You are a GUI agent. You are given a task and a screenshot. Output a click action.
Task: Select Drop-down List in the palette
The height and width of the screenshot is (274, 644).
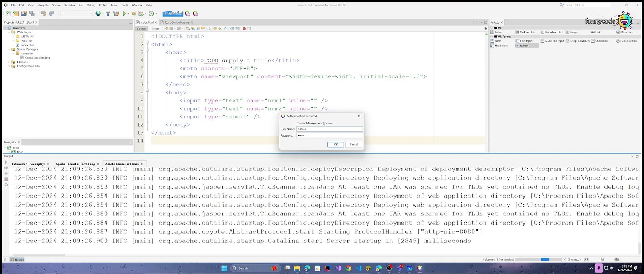(577, 41)
